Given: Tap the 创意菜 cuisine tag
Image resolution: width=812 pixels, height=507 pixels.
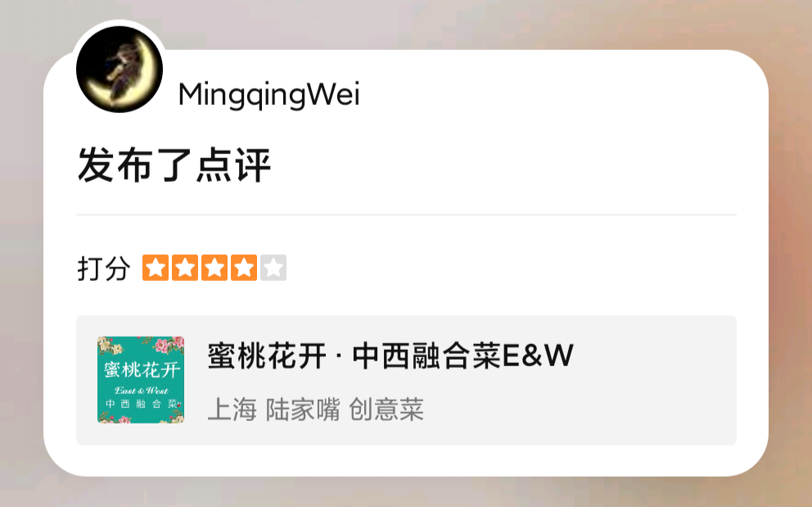Looking at the screenshot, I should point(386,410).
